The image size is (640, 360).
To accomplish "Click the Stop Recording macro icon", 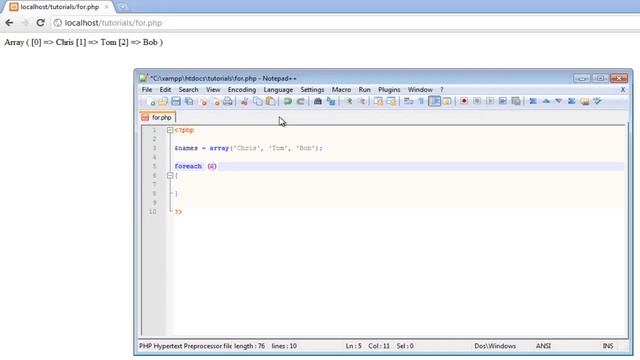I will click(477, 101).
